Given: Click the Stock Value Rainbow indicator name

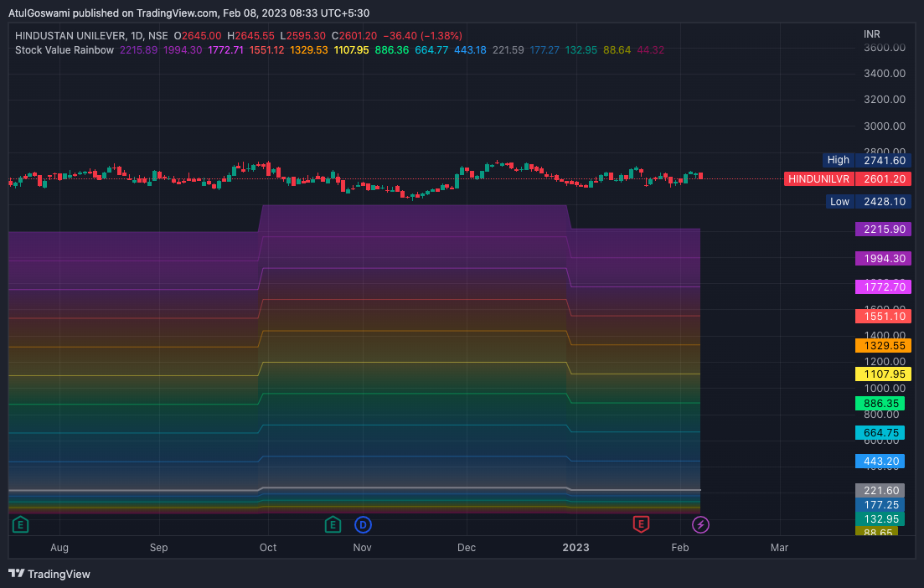Looking at the screenshot, I should [x=65, y=50].
